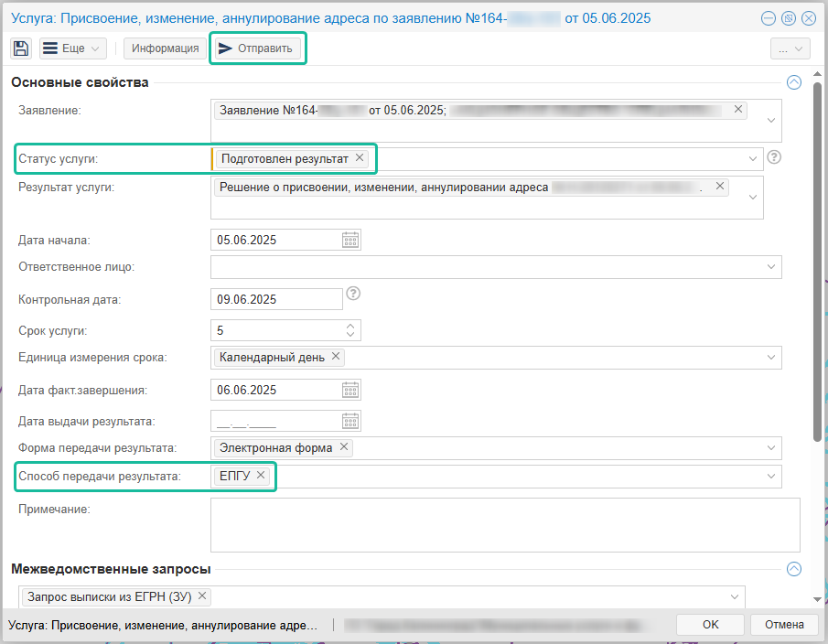Collapse the Основные свойства section
The height and width of the screenshot is (644, 828).
[793, 82]
